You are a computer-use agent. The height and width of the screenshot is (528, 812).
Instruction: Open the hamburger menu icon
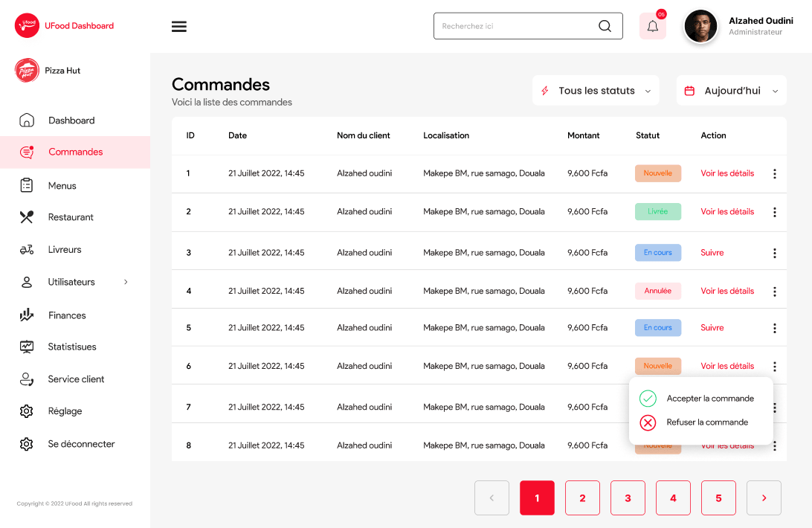coord(178,27)
